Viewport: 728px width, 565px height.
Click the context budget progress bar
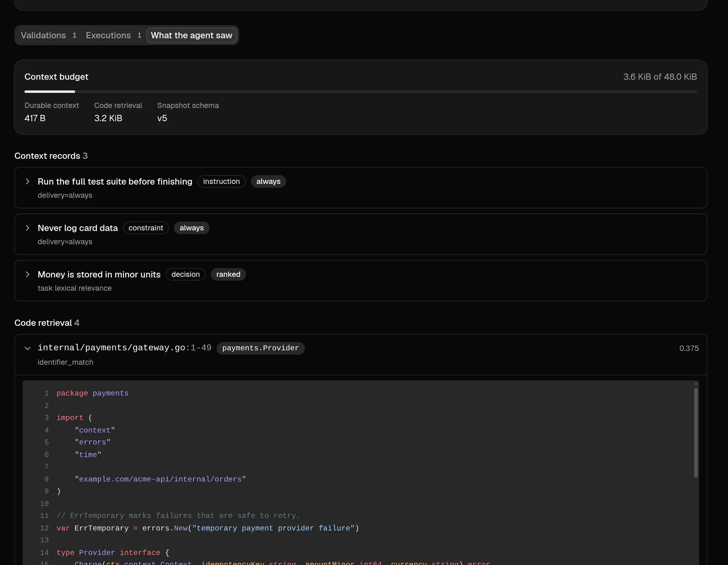click(x=361, y=91)
